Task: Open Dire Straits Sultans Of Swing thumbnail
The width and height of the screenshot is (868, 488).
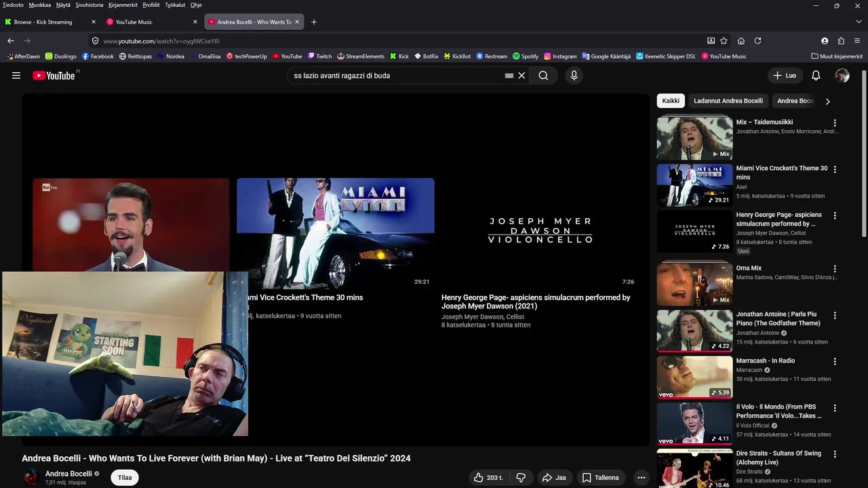Action: (x=694, y=468)
